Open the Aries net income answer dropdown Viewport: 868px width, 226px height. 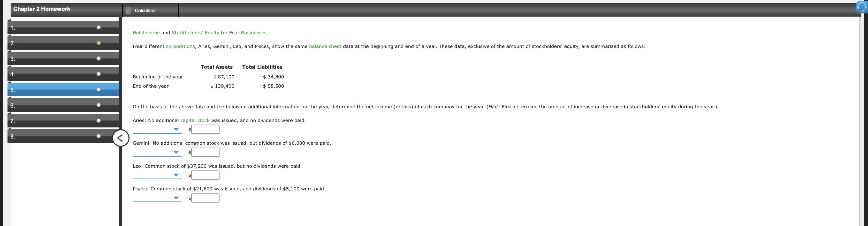176,129
